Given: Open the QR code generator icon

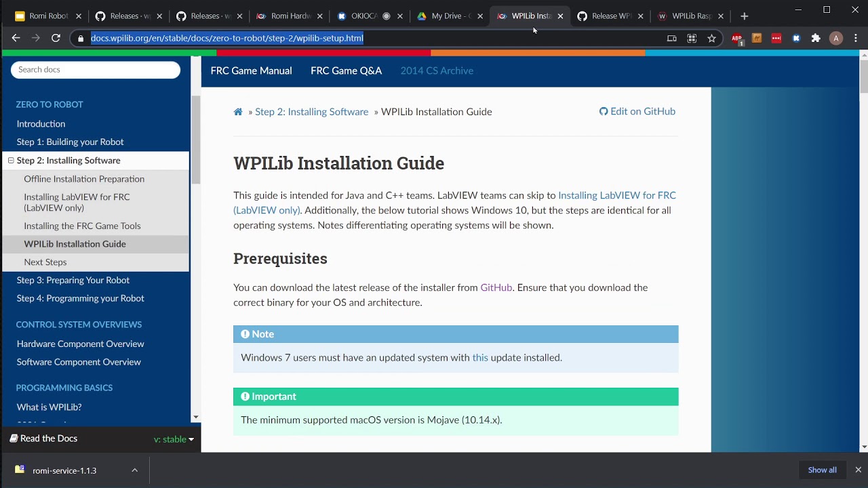Looking at the screenshot, I should [692, 38].
